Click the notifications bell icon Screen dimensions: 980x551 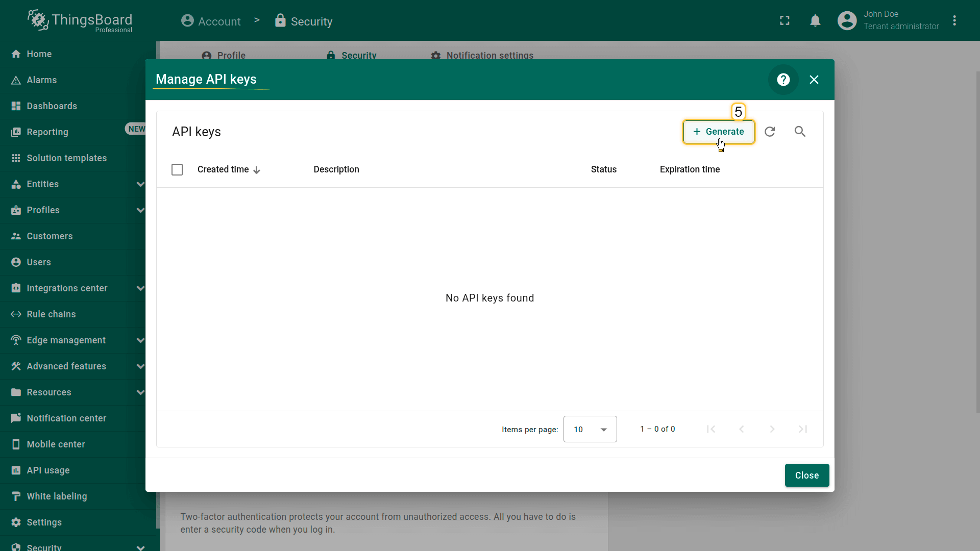815,21
